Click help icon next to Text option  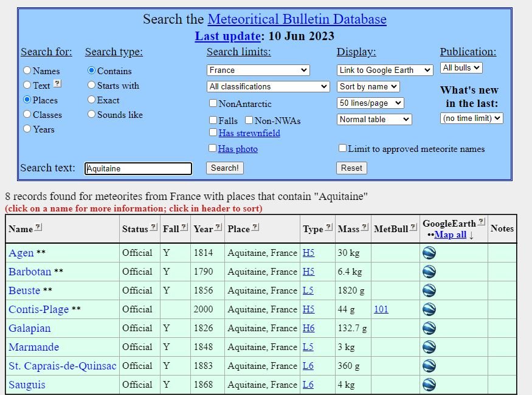tap(57, 84)
